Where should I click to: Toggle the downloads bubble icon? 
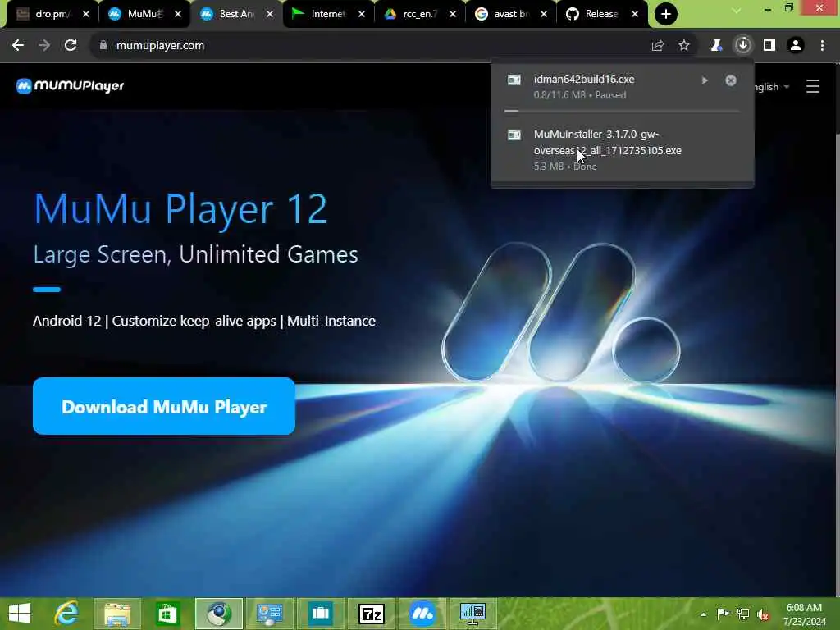tap(743, 46)
